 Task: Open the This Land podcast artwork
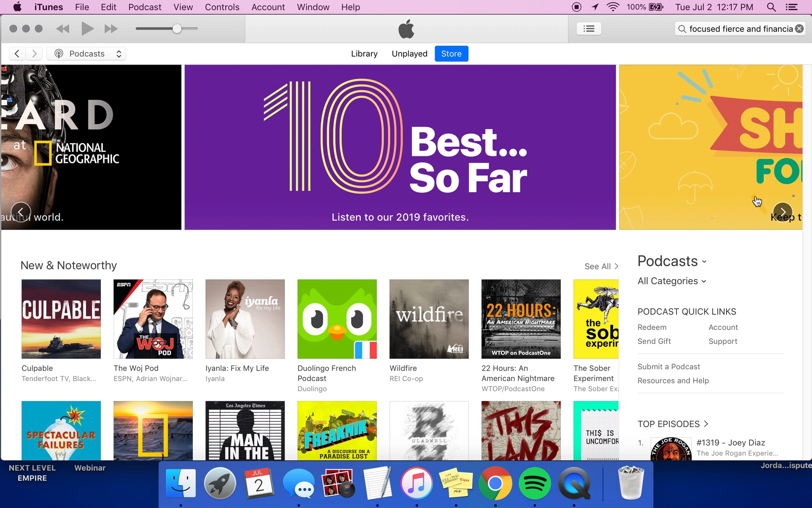(x=521, y=430)
